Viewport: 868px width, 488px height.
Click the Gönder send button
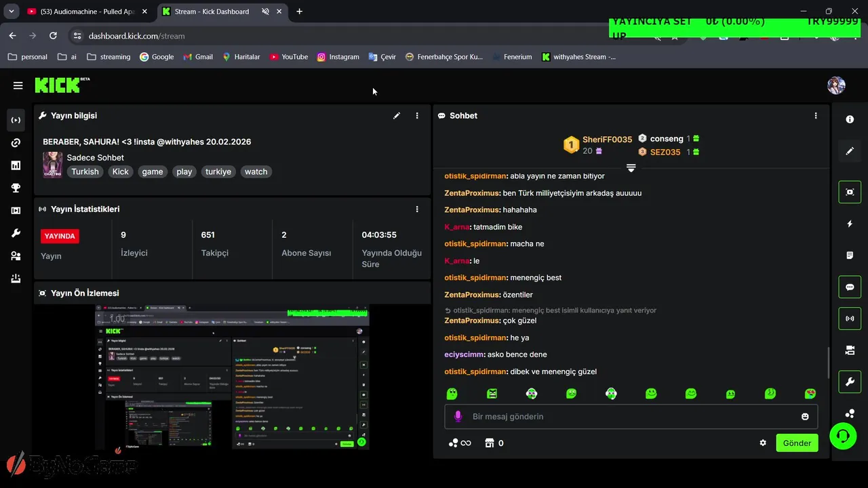pos(797,443)
